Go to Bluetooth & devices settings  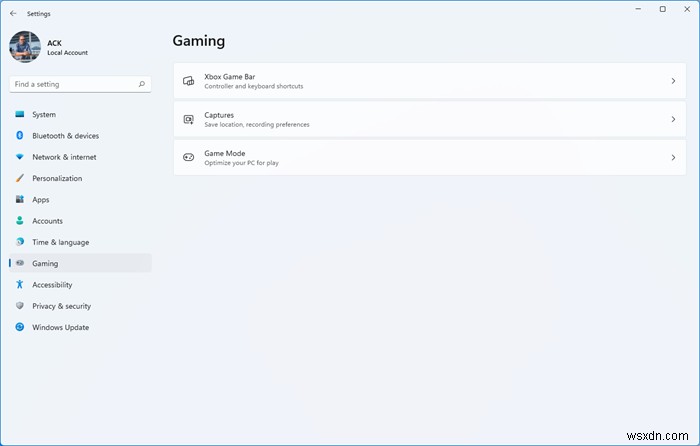coord(80,136)
